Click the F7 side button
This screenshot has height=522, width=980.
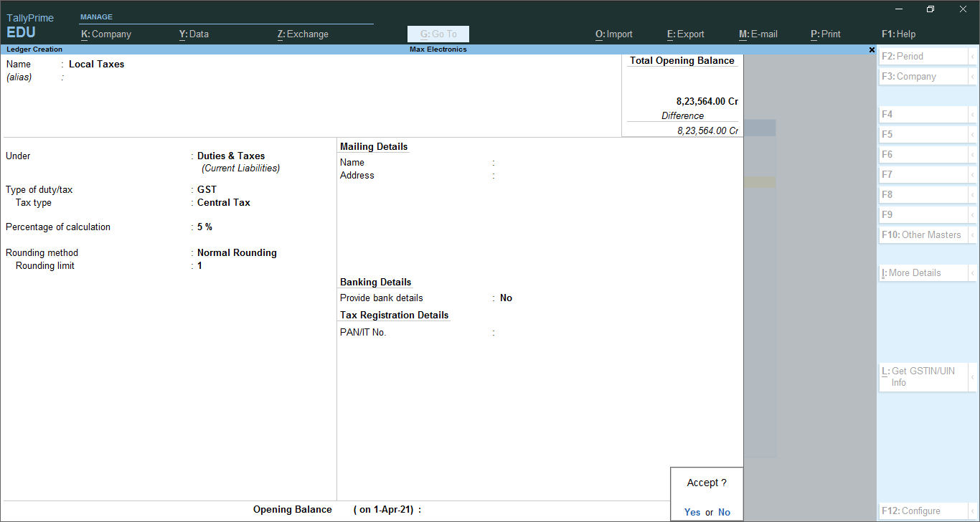click(x=923, y=174)
